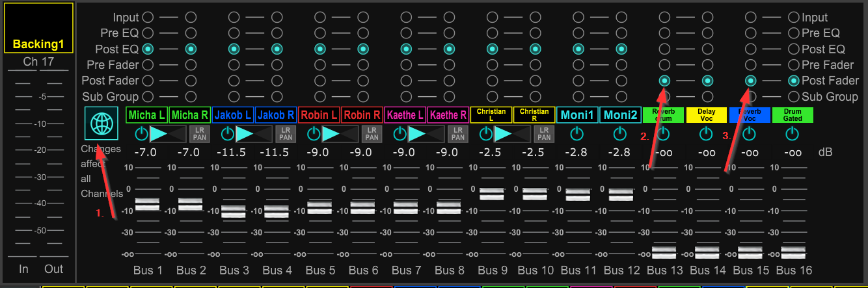The width and height of the screenshot is (868, 288).
Task: Click the Moni1 bus label
Action: [x=578, y=116]
